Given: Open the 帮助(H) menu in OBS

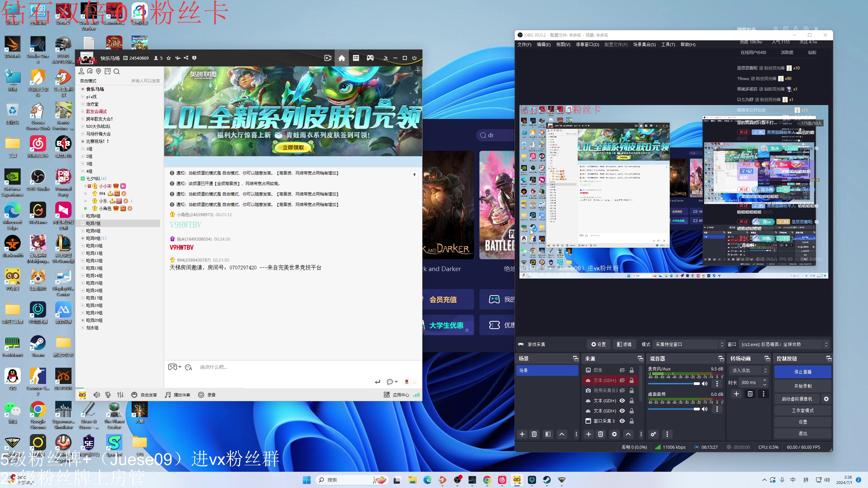Looking at the screenshot, I should pyautogui.click(x=688, y=44).
